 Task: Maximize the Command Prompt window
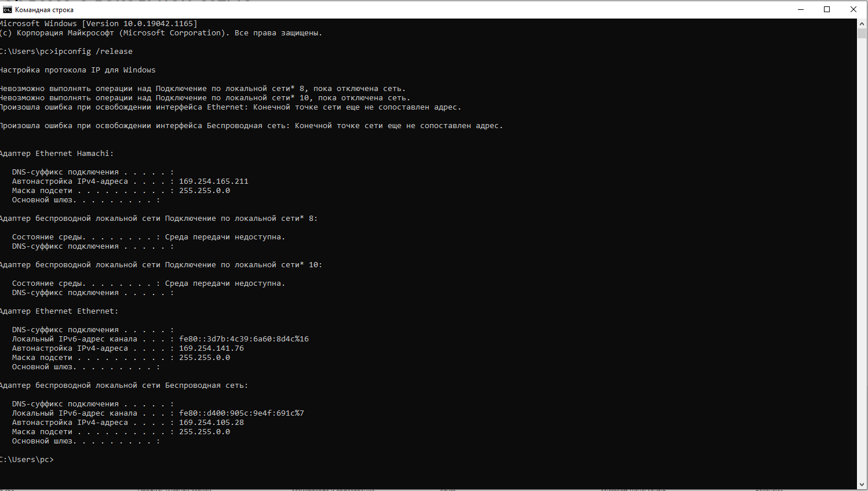pos(827,9)
